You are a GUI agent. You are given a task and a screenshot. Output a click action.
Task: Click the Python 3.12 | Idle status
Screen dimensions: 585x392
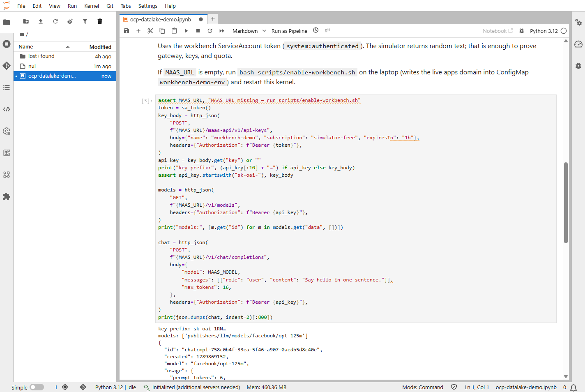click(x=115, y=387)
